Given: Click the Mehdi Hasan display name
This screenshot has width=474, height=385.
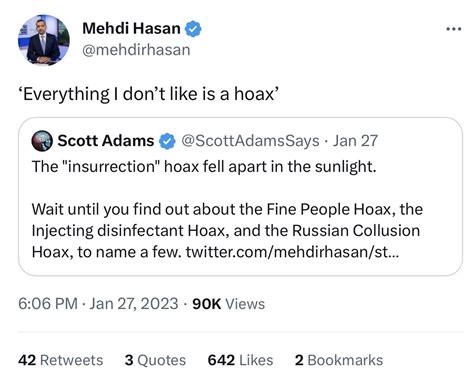Looking at the screenshot, I should click(x=131, y=28).
